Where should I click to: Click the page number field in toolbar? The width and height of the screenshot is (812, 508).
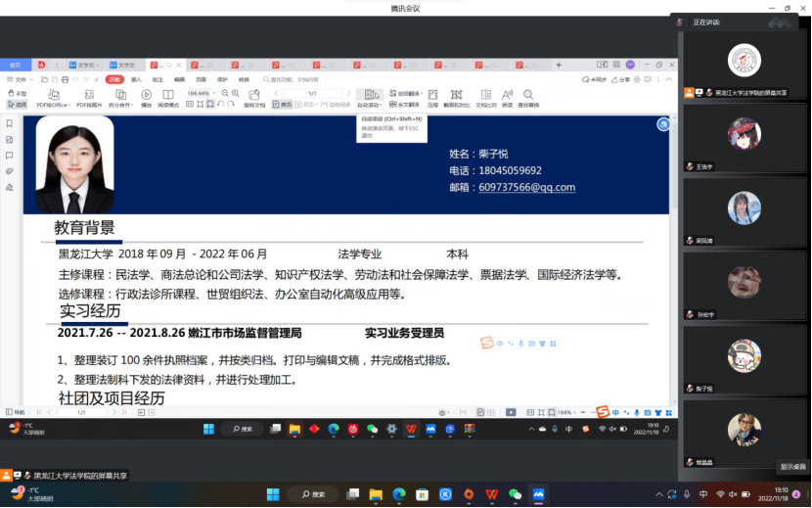(311, 93)
